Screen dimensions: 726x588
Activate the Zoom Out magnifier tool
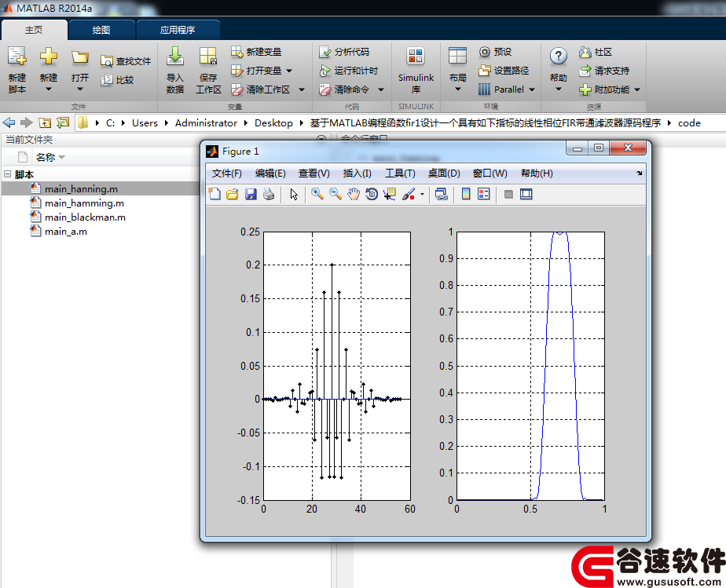coord(335,195)
